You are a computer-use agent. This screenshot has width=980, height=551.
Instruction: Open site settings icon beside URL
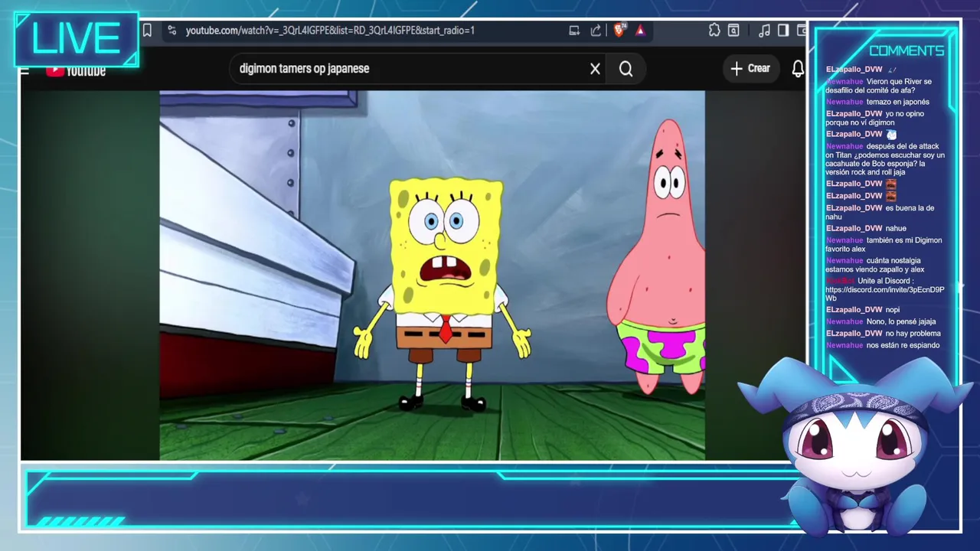171,31
